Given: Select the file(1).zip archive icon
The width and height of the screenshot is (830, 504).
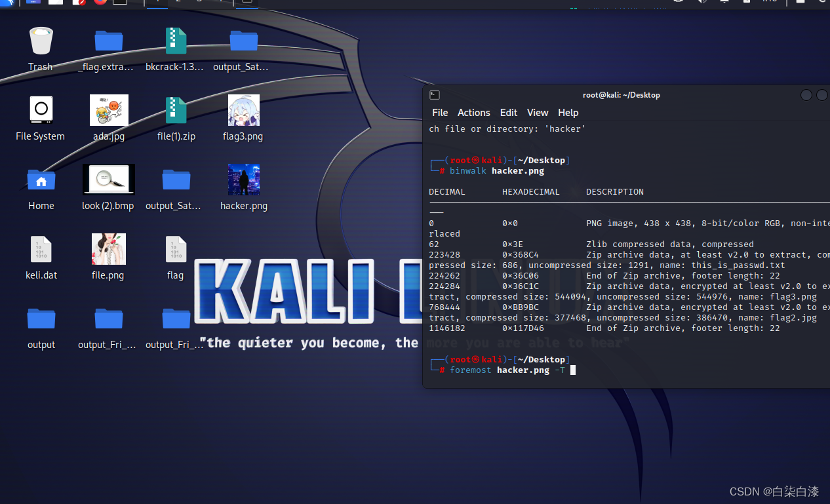Looking at the screenshot, I should pos(176,111).
